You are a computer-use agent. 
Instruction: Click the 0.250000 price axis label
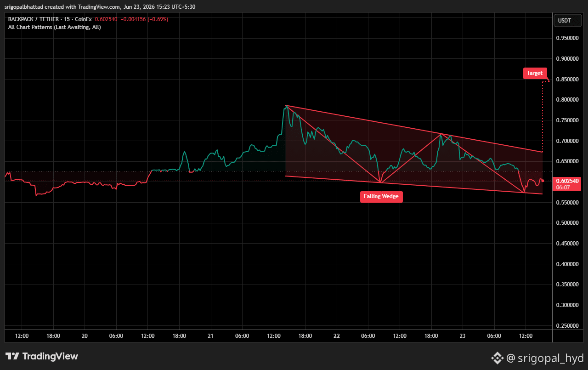tap(568, 325)
